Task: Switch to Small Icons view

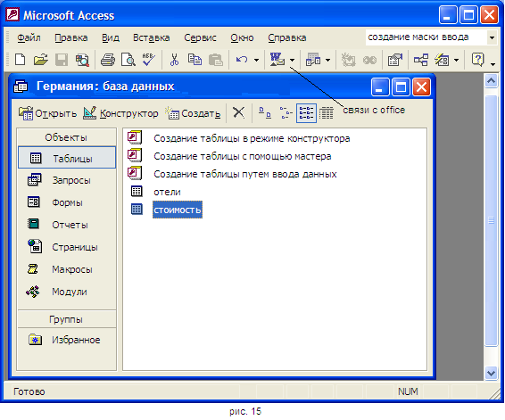Action: click(286, 113)
